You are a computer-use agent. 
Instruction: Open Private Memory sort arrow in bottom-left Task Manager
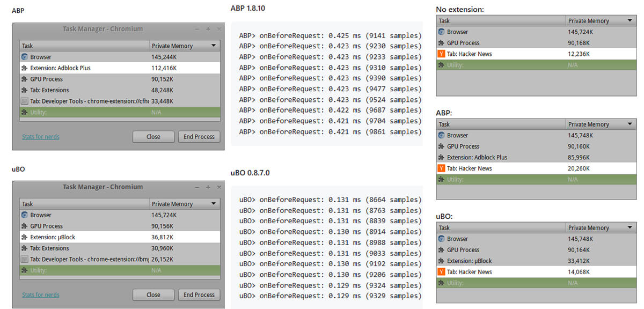pyautogui.click(x=214, y=204)
